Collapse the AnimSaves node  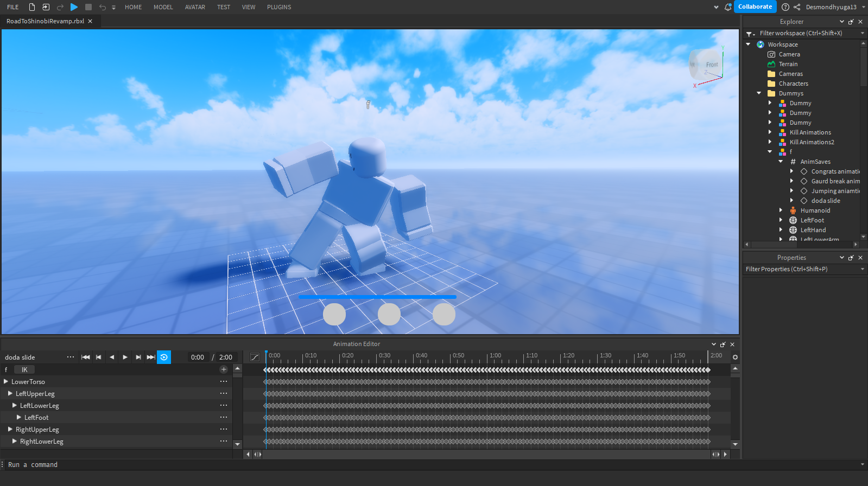point(781,162)
